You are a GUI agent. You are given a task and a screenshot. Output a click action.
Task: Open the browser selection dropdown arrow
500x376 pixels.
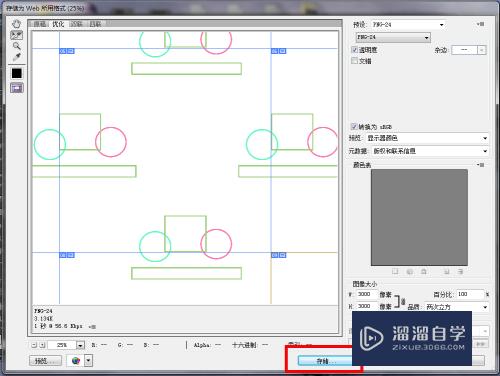(x=88, y=360)
